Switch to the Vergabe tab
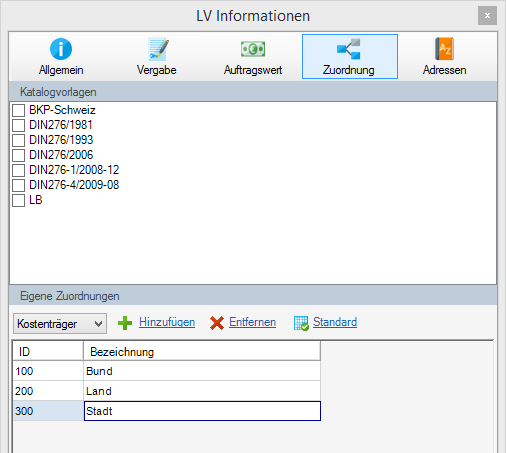Viewport: 506px width, 453px height. (x=157, y=57)
